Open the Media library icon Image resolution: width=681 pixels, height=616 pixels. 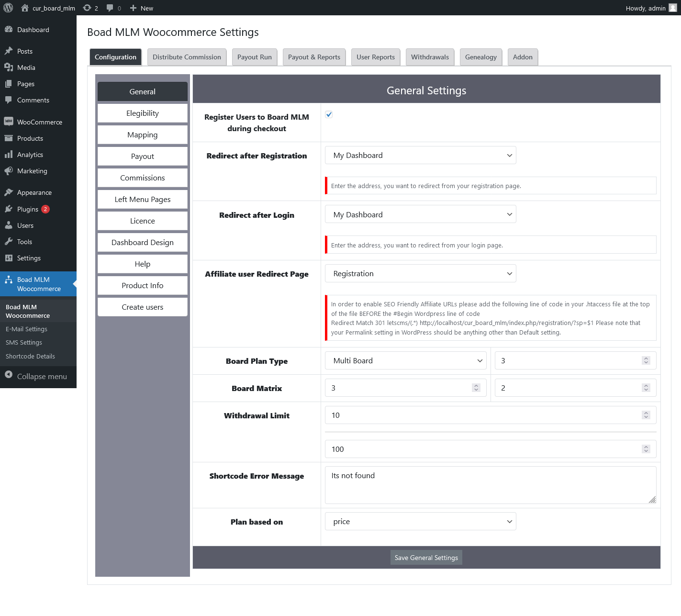point(10,67)
